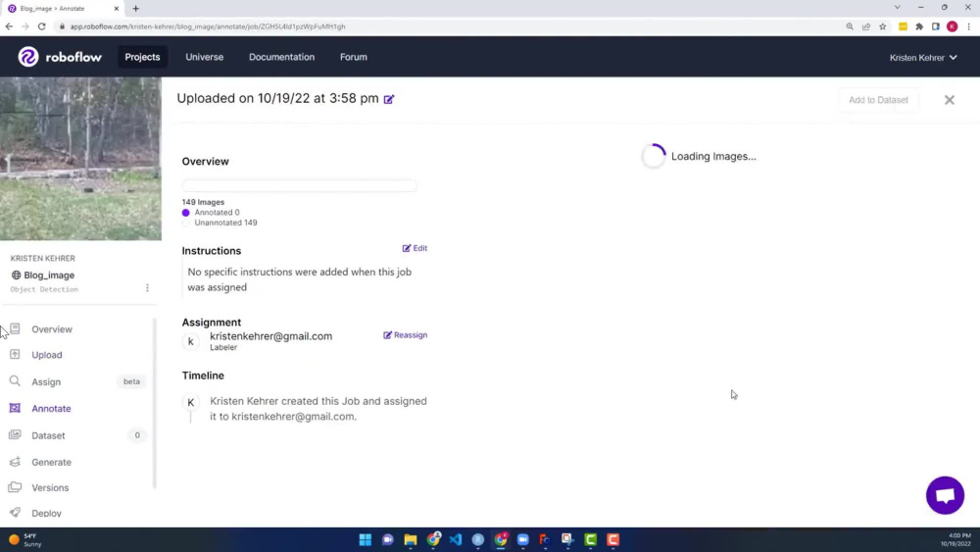Open the Windows Start menu
This screenshot has height=552, width=980.
click(365, 539)
